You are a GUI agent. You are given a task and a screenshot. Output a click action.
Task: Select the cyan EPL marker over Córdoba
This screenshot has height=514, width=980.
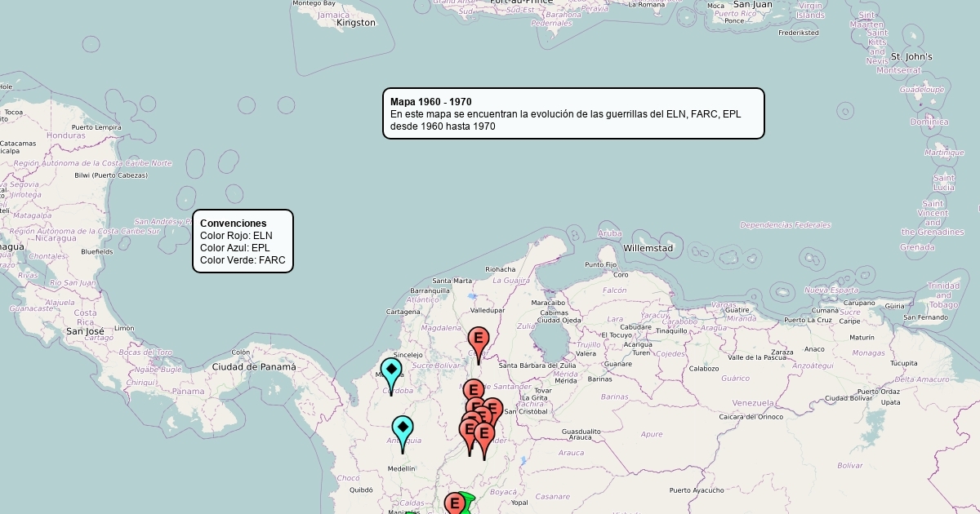pyautogui.click(x=391, y=372)
